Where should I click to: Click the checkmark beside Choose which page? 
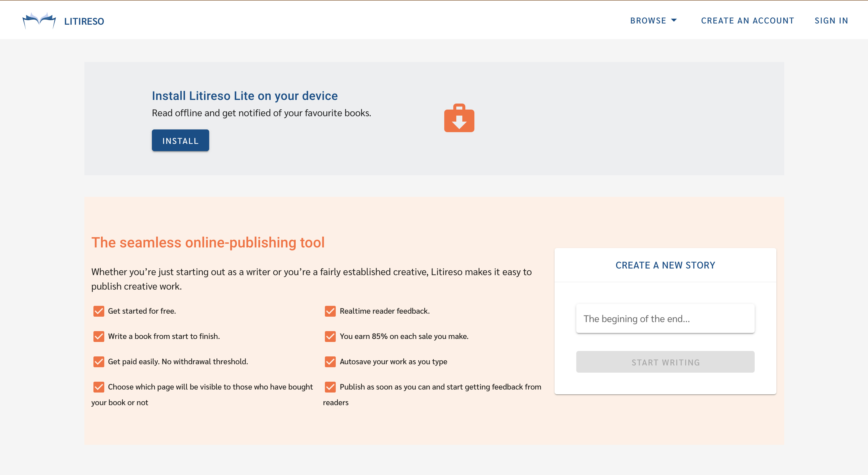(x=99, y=387)
